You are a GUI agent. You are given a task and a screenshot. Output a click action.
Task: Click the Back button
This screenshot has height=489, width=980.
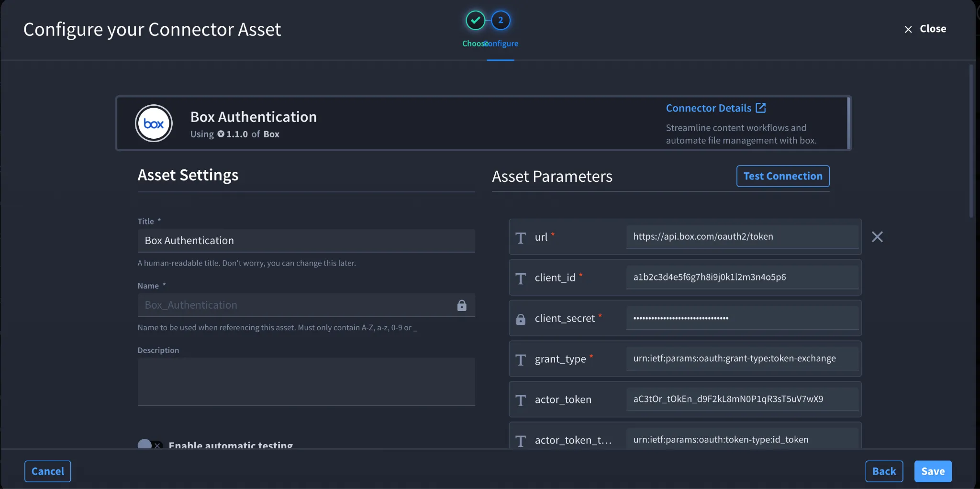884,471
